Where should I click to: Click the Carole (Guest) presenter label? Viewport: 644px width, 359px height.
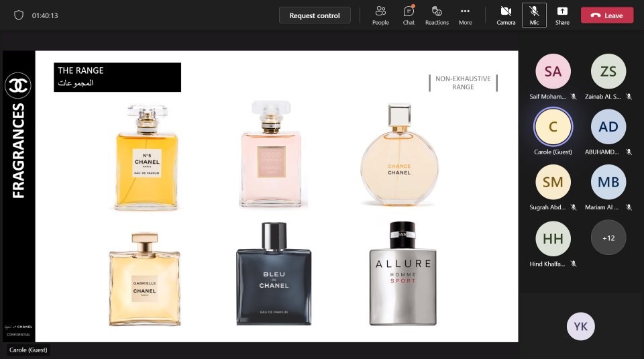coord(28,350)
